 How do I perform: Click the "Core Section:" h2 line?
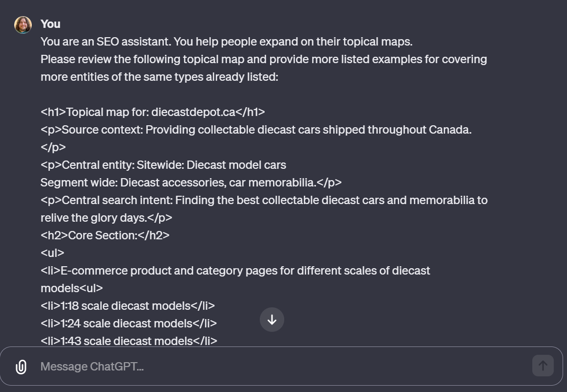click(x=105, y=235)
